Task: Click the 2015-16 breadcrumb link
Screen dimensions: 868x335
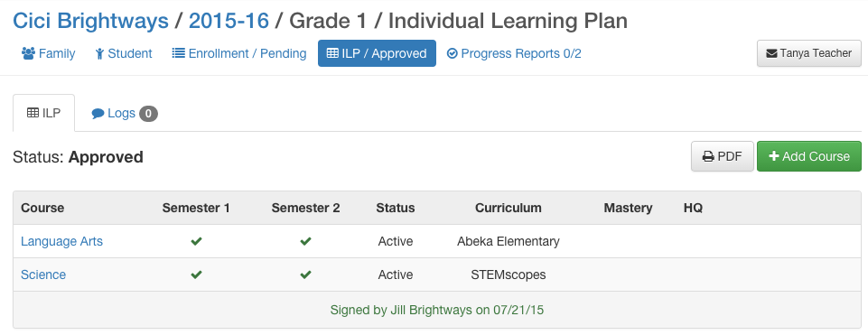Action: click(229, 21)
